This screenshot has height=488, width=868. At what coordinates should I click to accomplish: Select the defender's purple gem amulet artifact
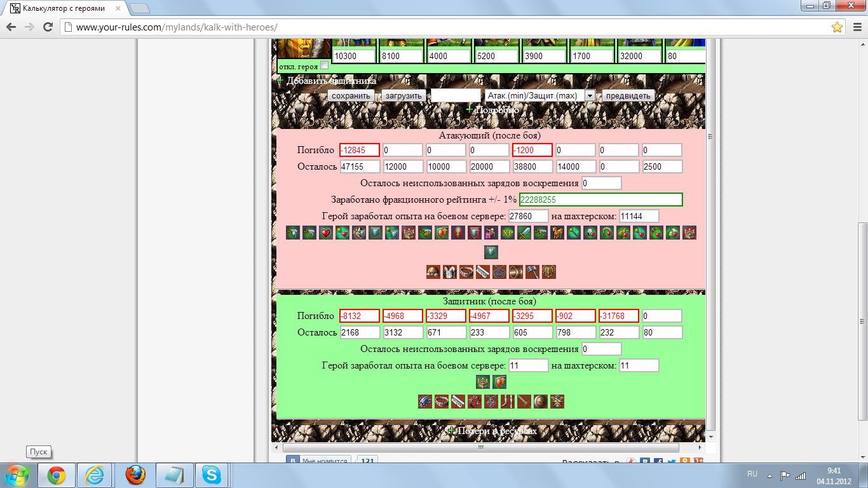pos(491,402)
